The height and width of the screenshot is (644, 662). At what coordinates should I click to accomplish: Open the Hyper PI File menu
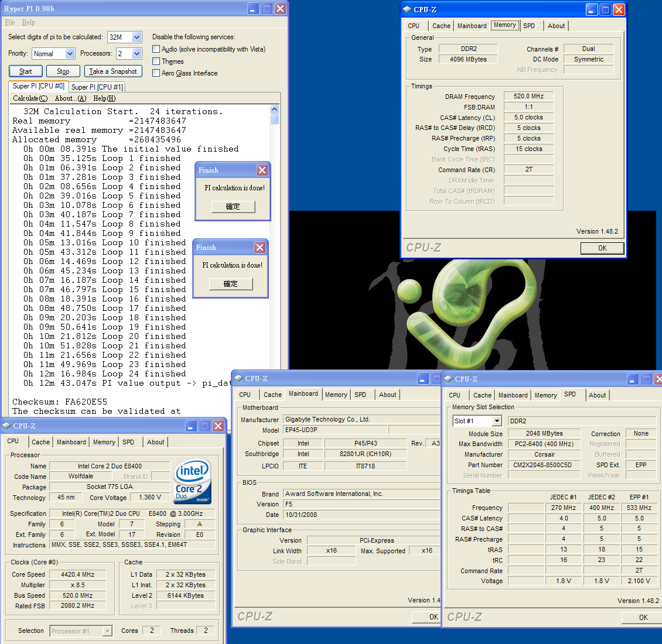(10, 22)
